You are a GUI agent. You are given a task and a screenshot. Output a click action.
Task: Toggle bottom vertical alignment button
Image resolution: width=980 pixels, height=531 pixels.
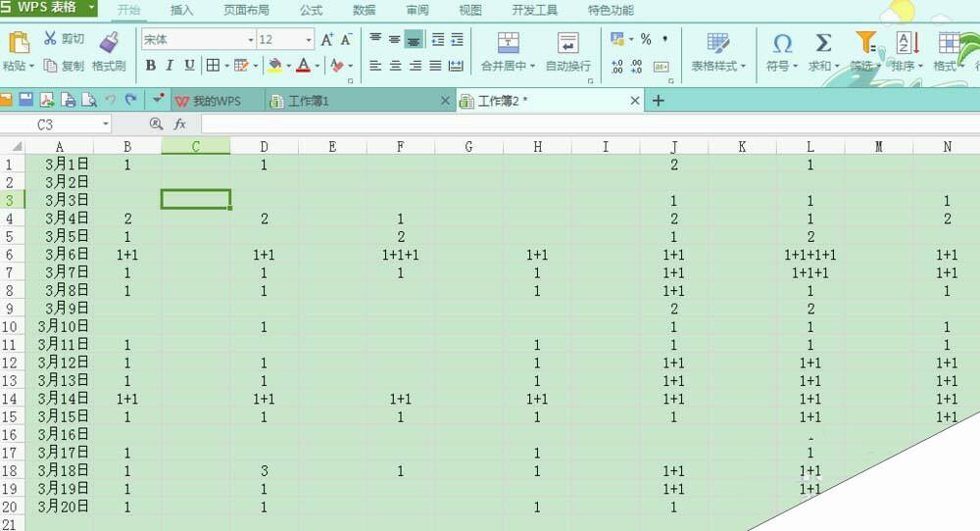coord(414,39)
